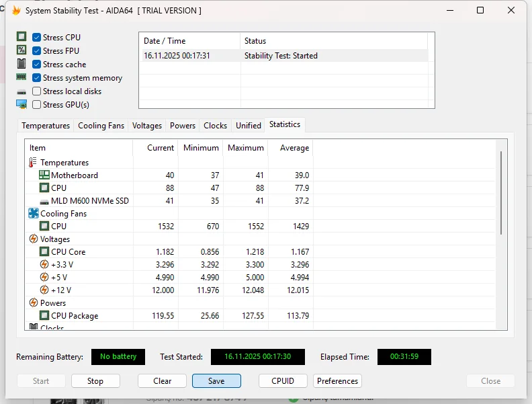Maximize the System Stability Test window
This screenshot has height=404, width=532.
(x=480, y=10)
